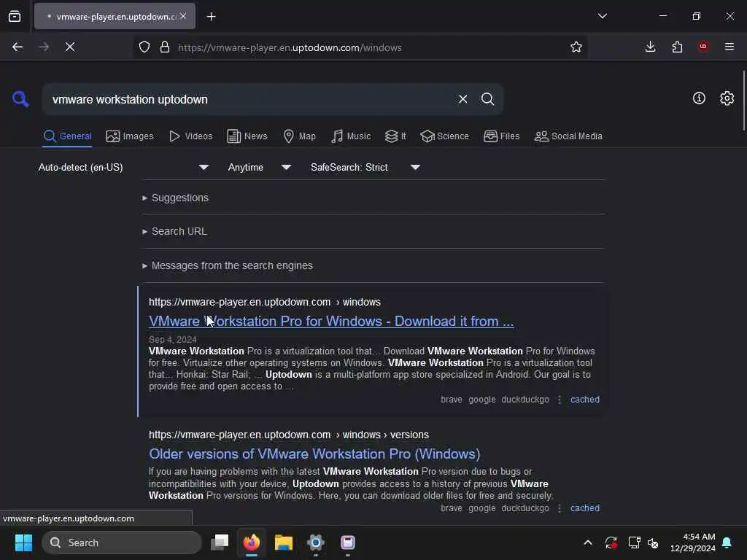This screenshot has height=560, width=747.
Task: Expand the Search URL section
Action: click(x=175, y=231)
